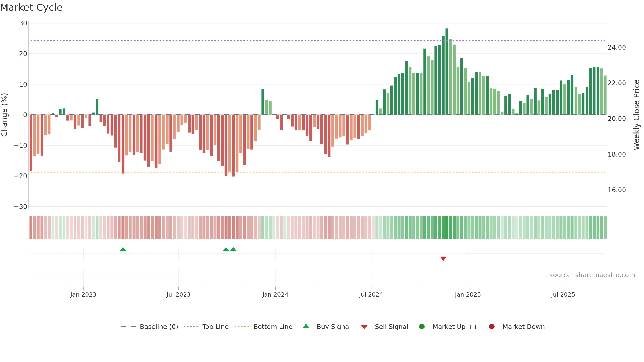Toggle the Sell Signal legend entry
This screenshot has height=362, width=644.
click(x=385, y=327)
